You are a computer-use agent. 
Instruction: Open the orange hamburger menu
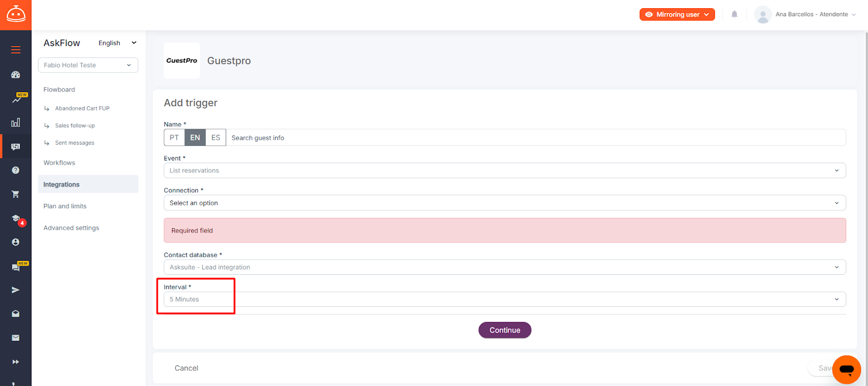pyautogui.click(x=16, y=50)
